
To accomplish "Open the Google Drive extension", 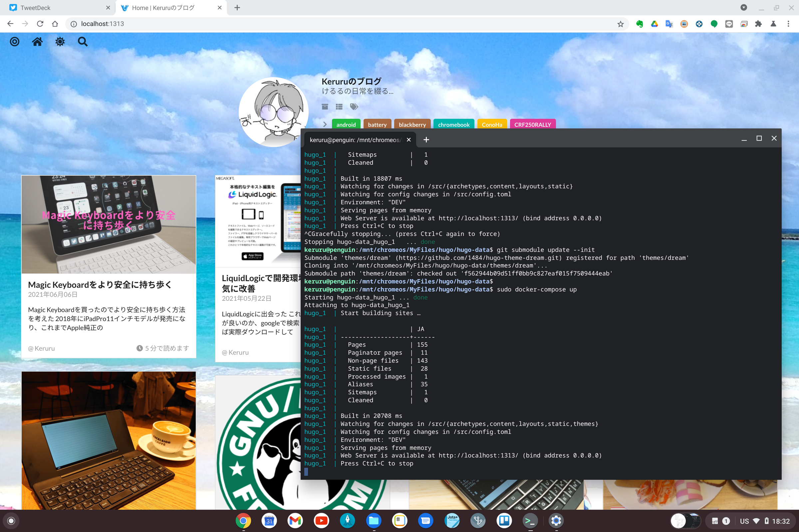I will coord(655,24).
